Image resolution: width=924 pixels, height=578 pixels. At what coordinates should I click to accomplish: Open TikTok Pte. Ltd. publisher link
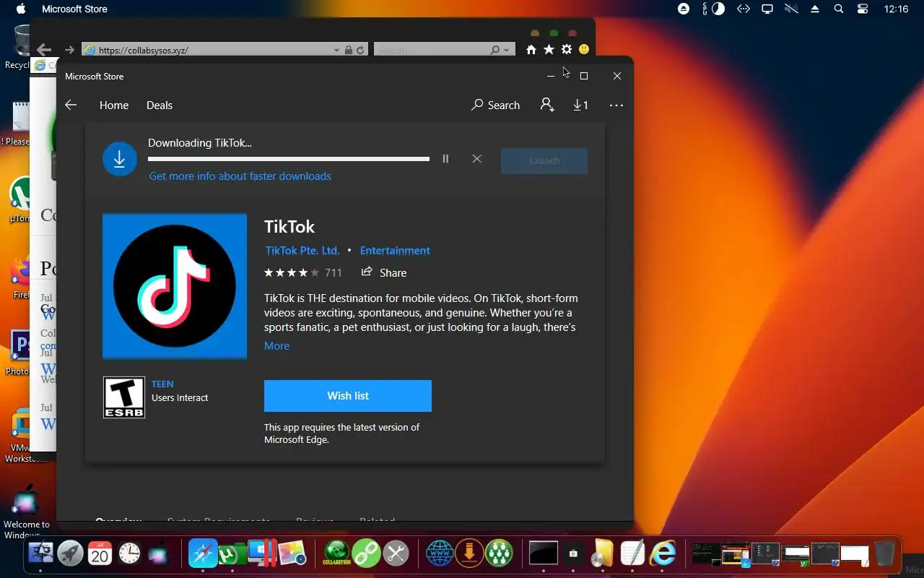pos(302,251)
